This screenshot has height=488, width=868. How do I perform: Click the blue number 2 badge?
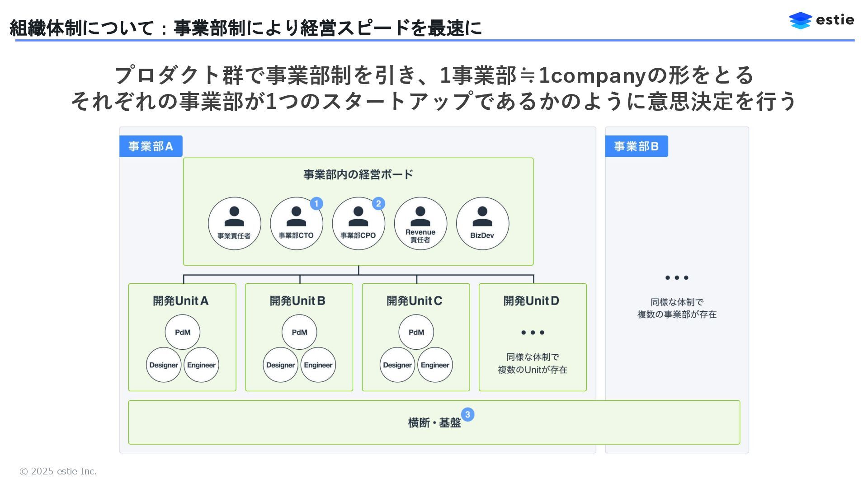(x=378, y=203)
